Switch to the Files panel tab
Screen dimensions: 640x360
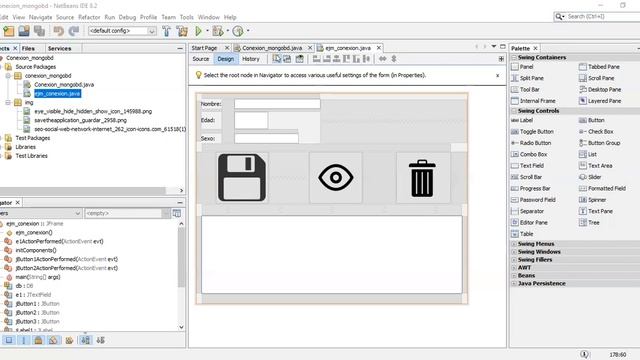[x=28, y=48]
